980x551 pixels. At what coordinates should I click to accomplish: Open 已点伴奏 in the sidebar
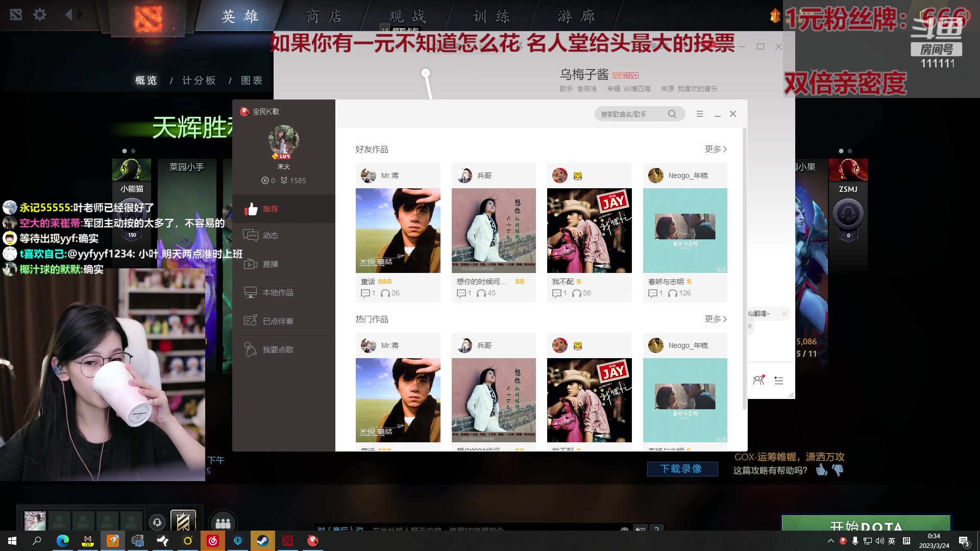point(277,321)
